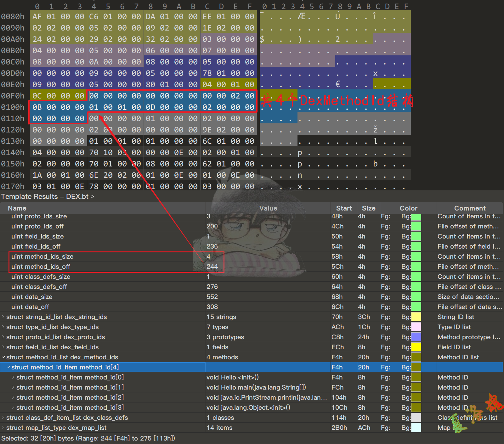Expand struct map_list_type dex_map_list
The height and width of the screenshot is (444, 504).
tap(3, 428)
